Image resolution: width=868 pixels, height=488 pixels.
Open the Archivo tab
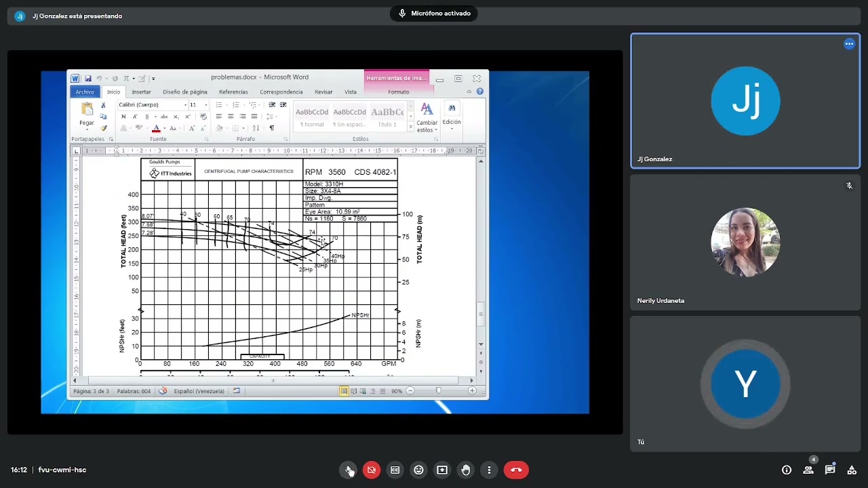click(85, 91)
